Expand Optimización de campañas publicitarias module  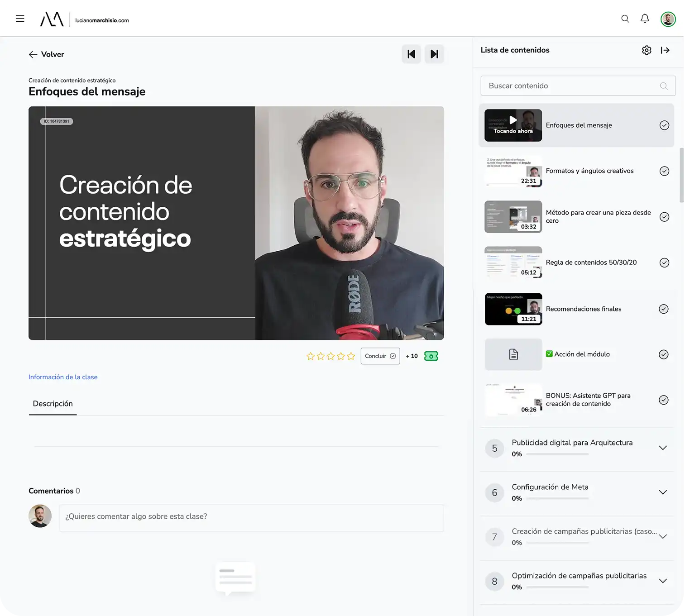[663, 581]
